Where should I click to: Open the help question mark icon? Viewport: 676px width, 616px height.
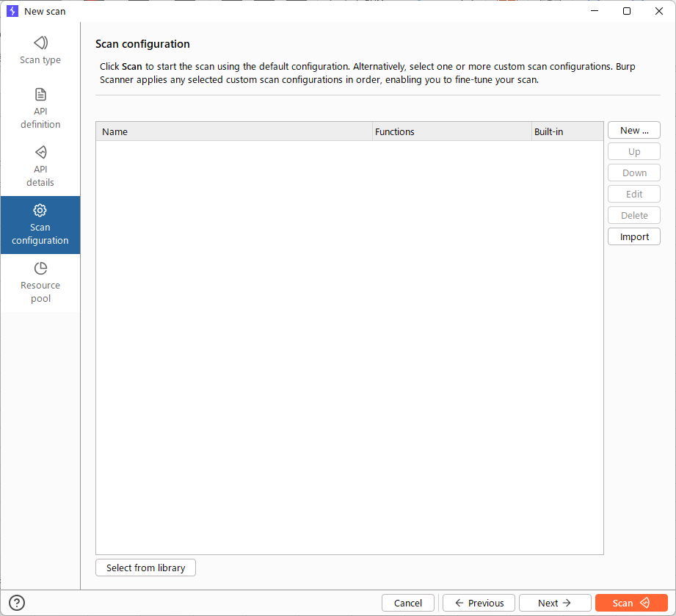[16, 604]
